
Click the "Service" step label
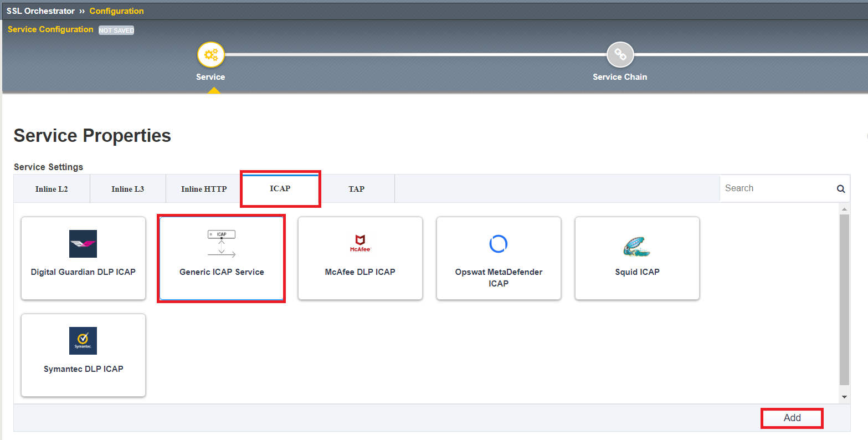point(210,77)
